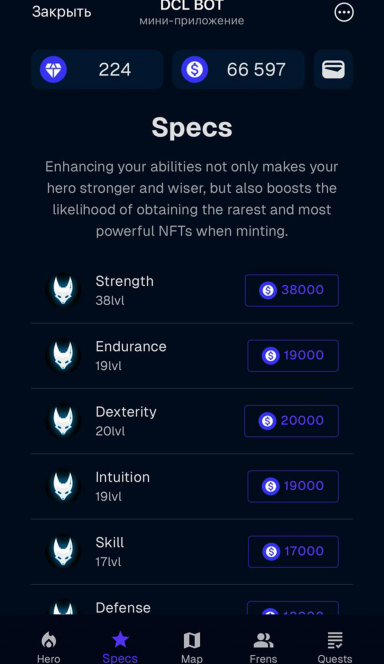Tap the dollar coin balance icon

195,69
